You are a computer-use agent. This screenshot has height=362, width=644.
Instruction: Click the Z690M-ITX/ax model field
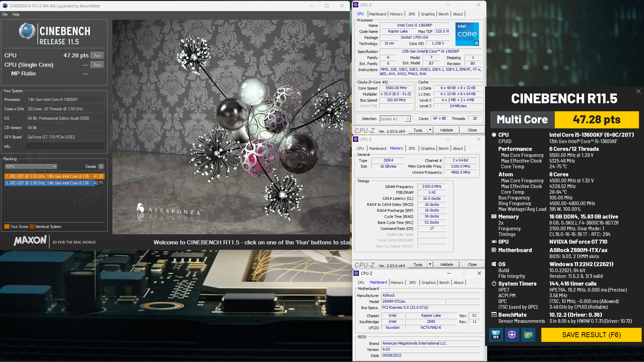point(413,301)
